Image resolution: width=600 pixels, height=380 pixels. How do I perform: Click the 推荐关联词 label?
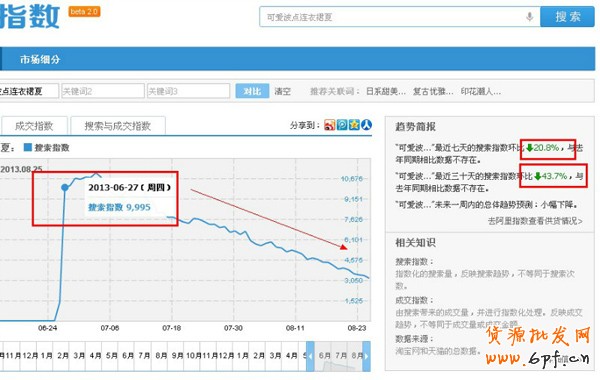(335, 91)
